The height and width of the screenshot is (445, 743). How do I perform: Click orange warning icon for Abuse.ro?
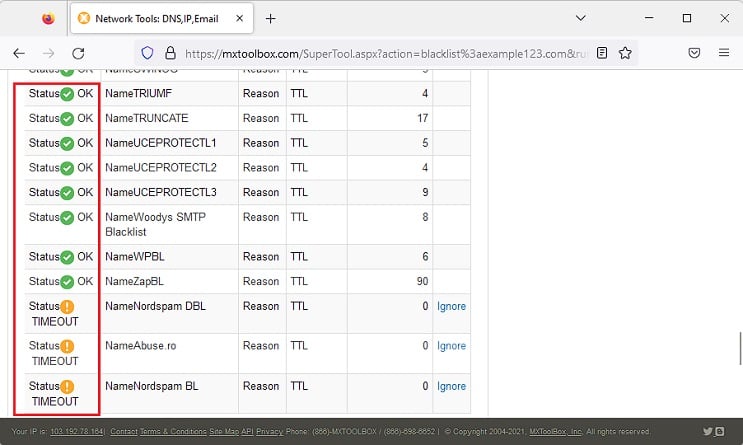[x=67, y=346]
